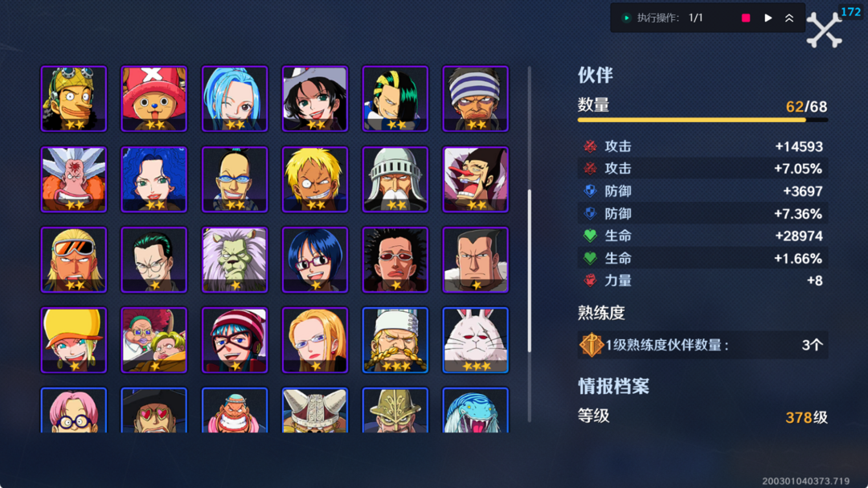Click the white play triangle button
This screenshot has height=488, width=868.
768,18
